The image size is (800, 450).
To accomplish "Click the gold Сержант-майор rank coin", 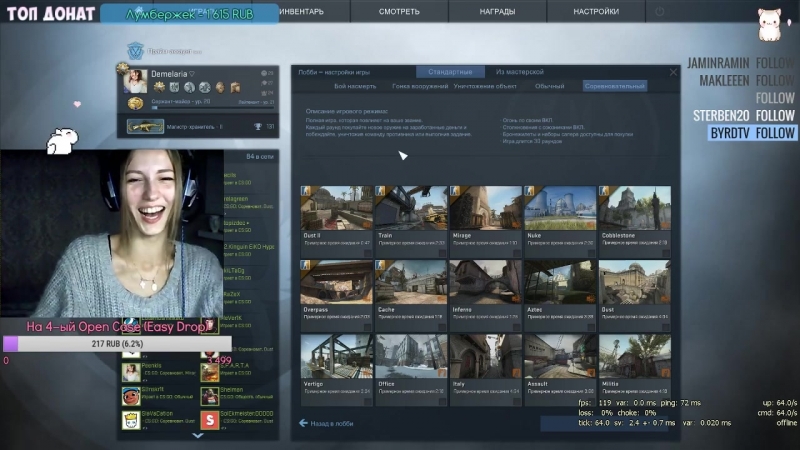I will (135, 104).
